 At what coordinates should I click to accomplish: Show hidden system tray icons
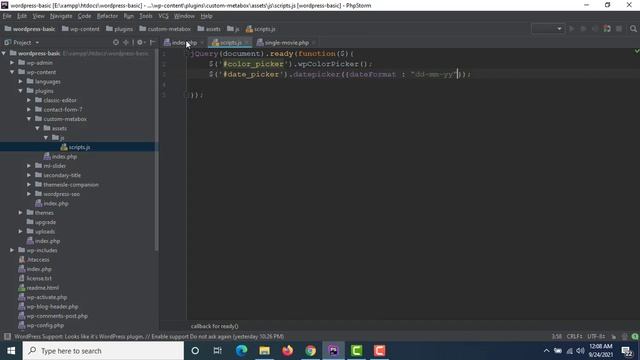coord(546,351)
